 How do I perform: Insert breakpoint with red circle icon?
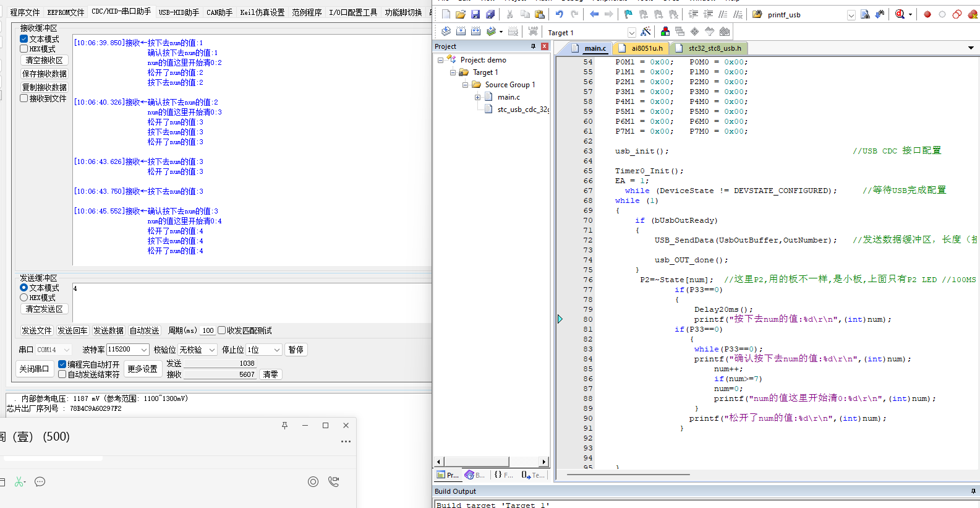click(x=927, y=14)
